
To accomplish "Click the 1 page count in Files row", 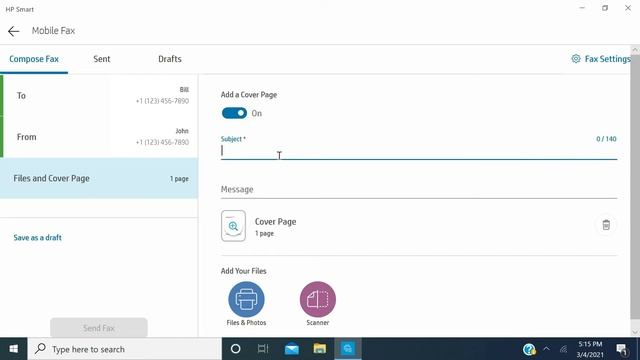I will (x=179, y=179).
